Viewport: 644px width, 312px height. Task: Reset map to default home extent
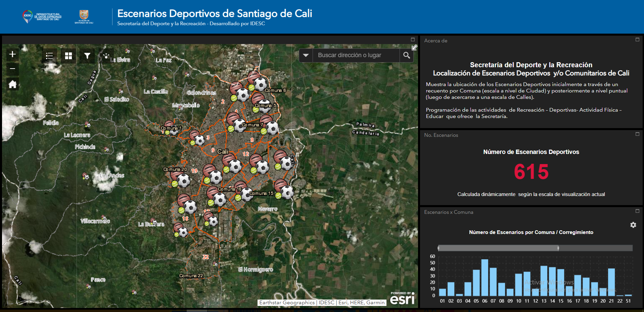12,84
